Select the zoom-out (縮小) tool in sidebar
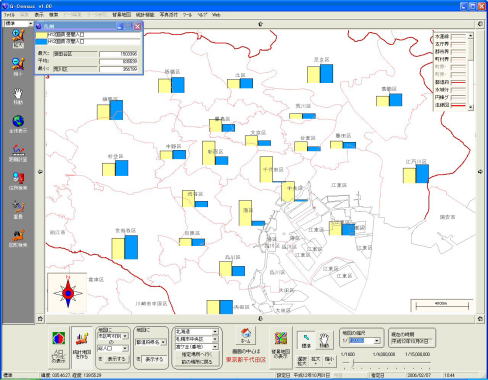 coord(18,66)
